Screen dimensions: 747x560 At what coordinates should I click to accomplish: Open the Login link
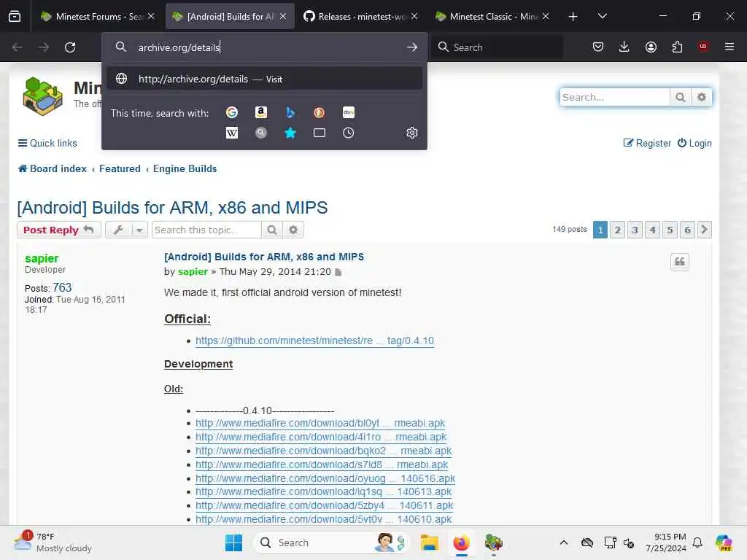coord(694,144)
